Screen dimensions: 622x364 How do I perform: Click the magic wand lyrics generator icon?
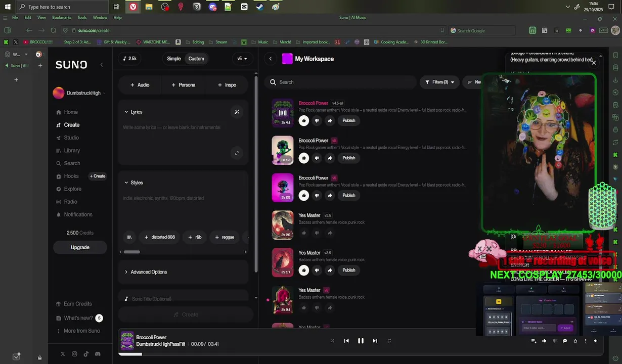point(237,112)
